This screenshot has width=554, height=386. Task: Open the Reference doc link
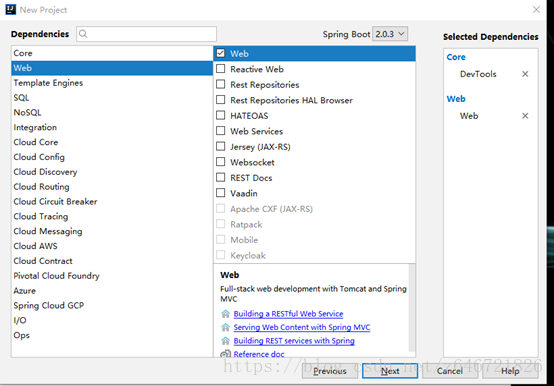point(259,354)
